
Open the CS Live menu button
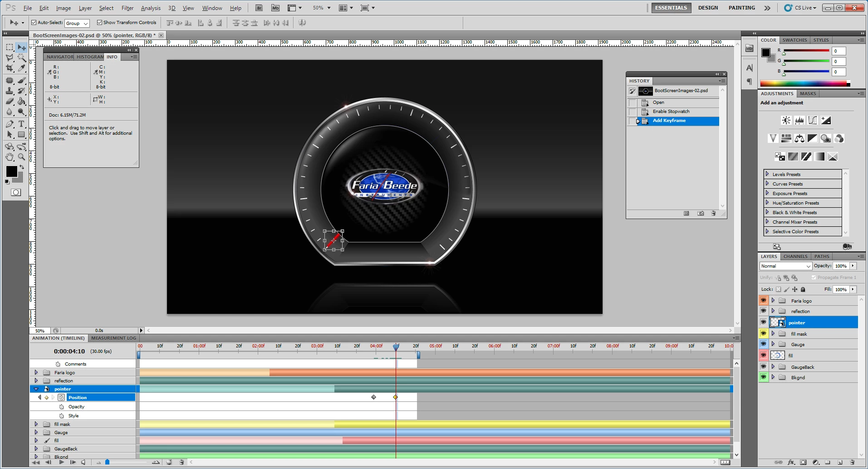point(801,8)
